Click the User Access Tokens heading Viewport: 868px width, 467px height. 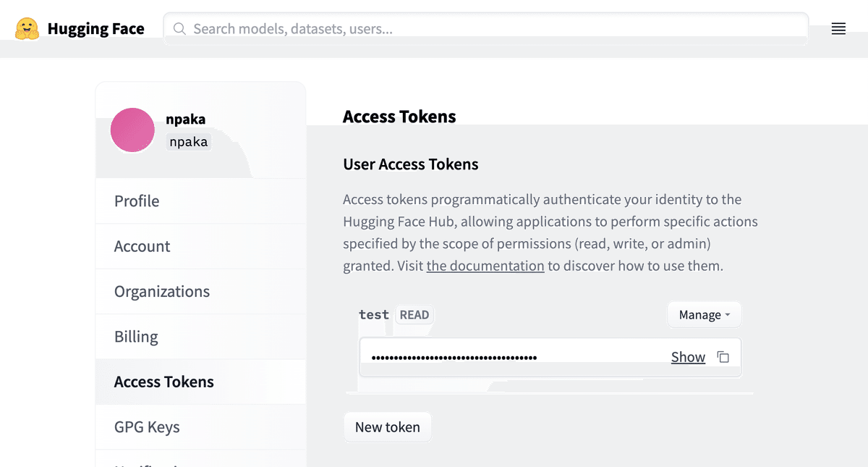click(x=411, y=164)
